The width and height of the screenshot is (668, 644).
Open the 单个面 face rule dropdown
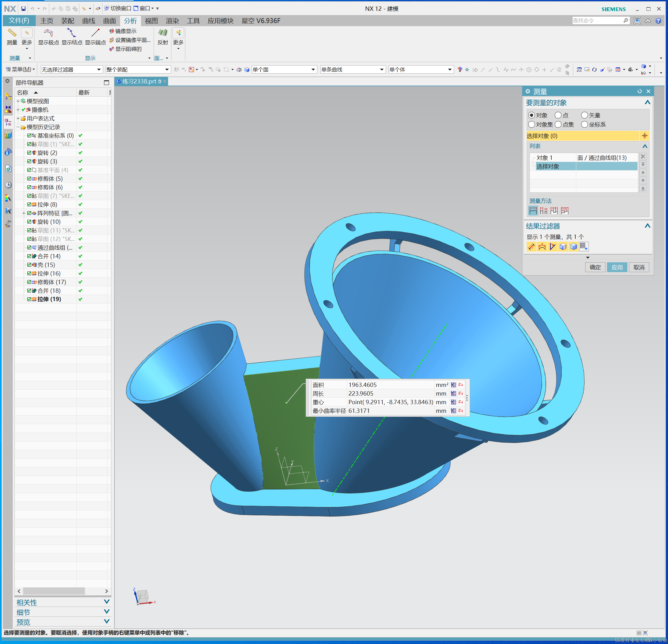click(x=284, y=70)
